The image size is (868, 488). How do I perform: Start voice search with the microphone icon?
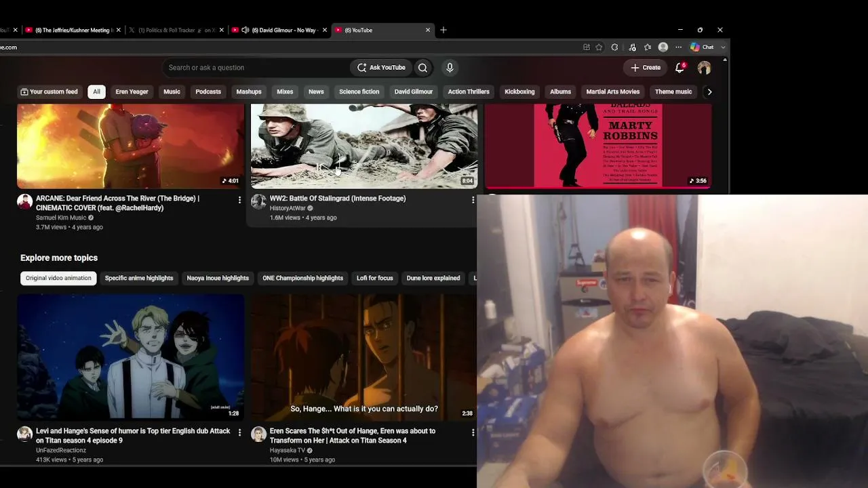point(449,68)
